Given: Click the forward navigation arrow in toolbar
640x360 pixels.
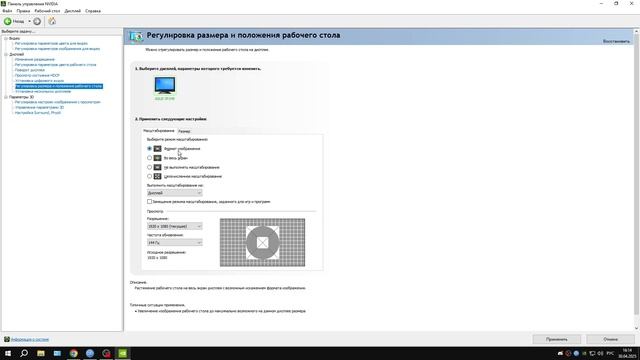Looking at the screenshot, I should click(37, 21).
